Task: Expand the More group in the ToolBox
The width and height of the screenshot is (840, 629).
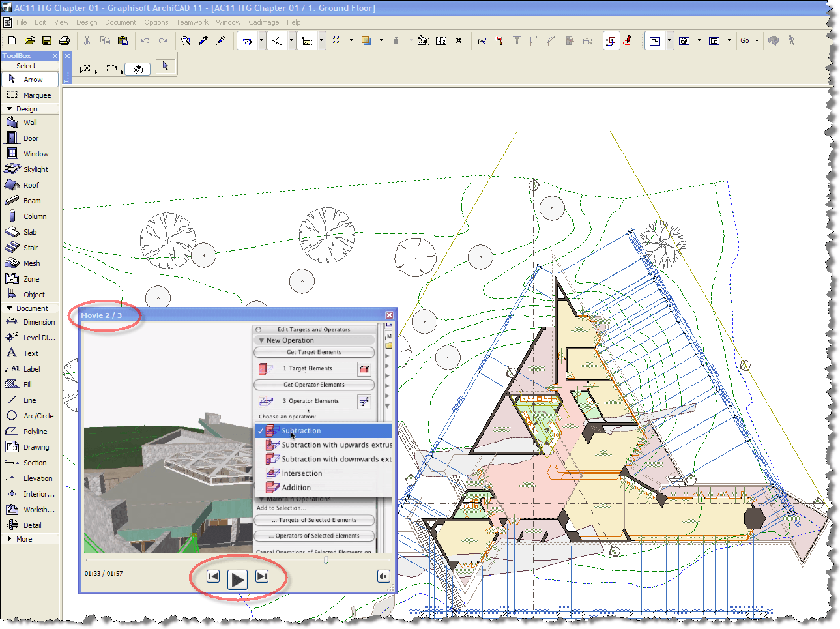Action: pos(9,539)
